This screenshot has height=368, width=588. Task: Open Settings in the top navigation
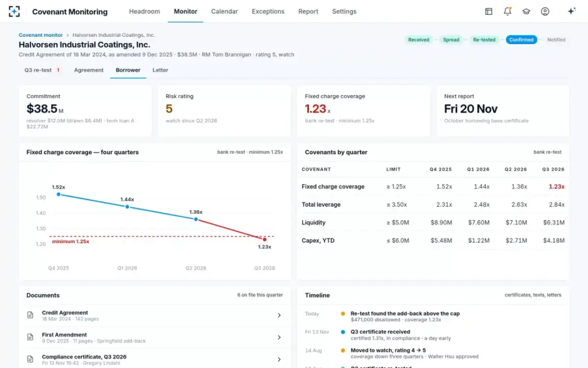click(344, 11)
